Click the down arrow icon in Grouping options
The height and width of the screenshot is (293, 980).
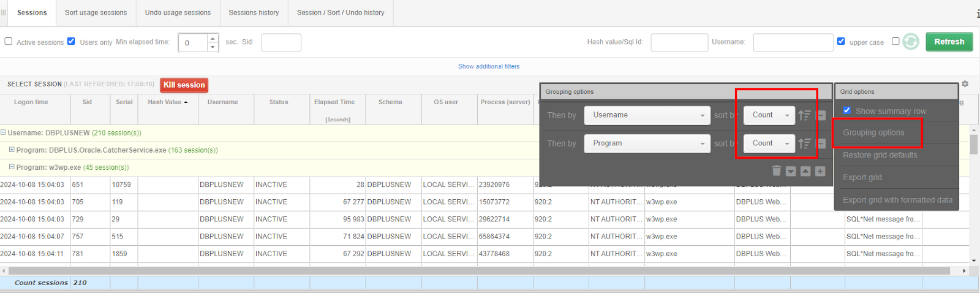[791, 172]
